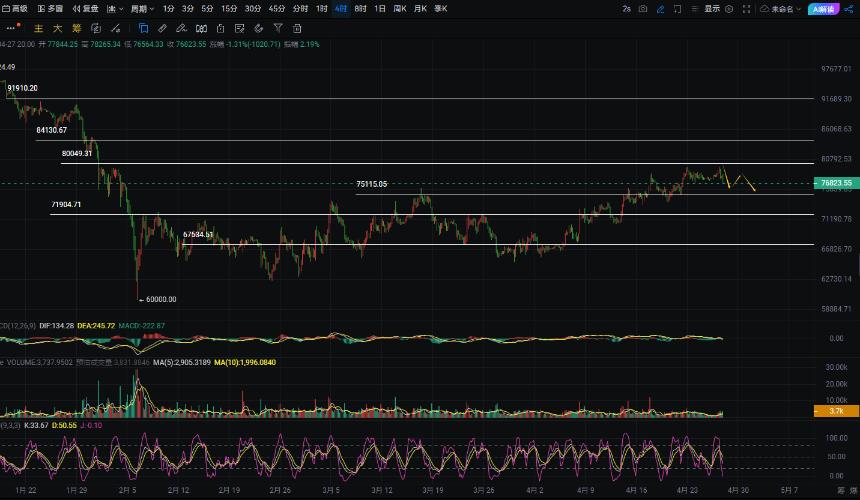
Task: Toggle the 主 indicator button
Action: 38,29
